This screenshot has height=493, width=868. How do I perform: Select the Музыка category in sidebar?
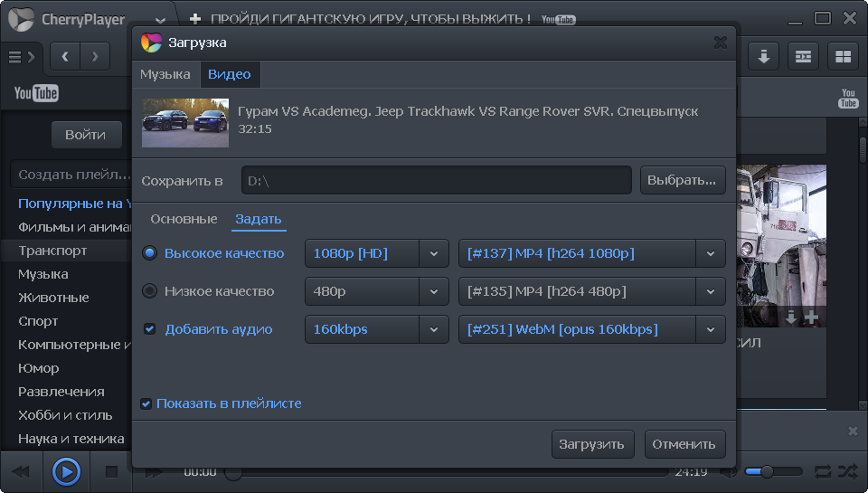[x=43, y=274]
